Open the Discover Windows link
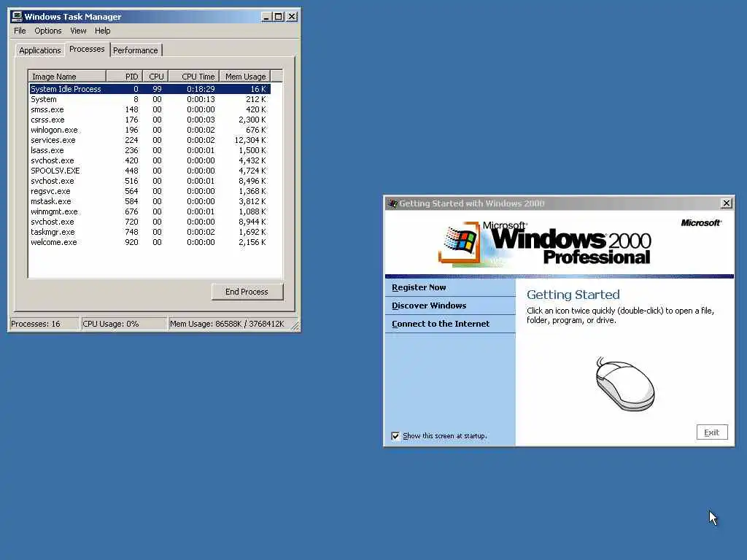Screen dimensions: 747x560 coord(429,306)
